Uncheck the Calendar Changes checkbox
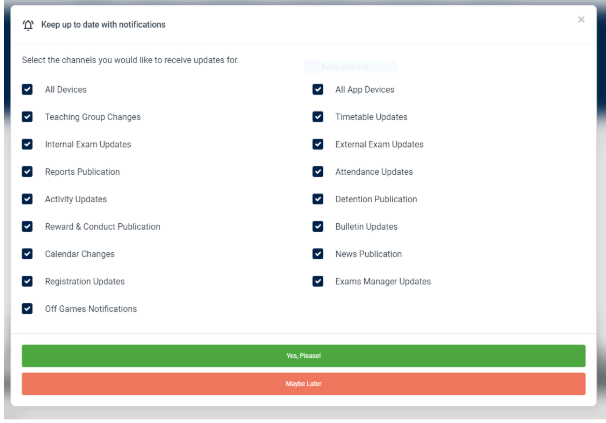The image size is (606, 423). 28,254
